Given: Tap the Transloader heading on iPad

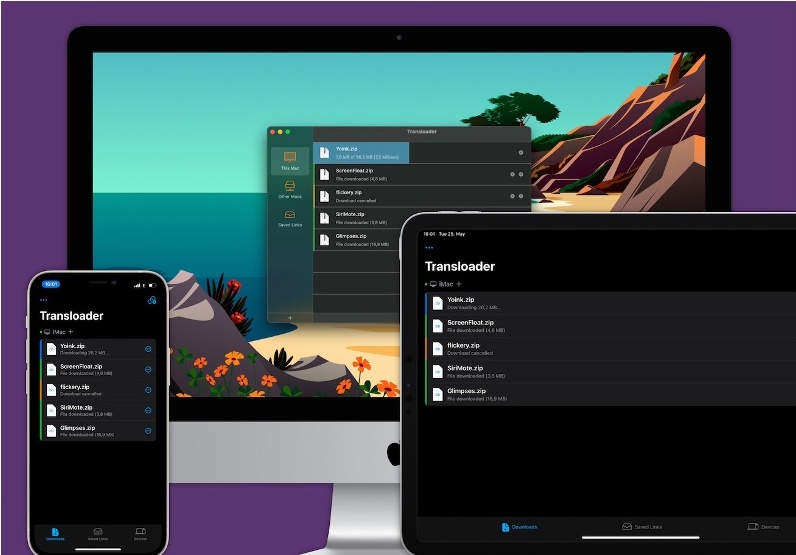Looking at the screenshot, I should 459,267.
